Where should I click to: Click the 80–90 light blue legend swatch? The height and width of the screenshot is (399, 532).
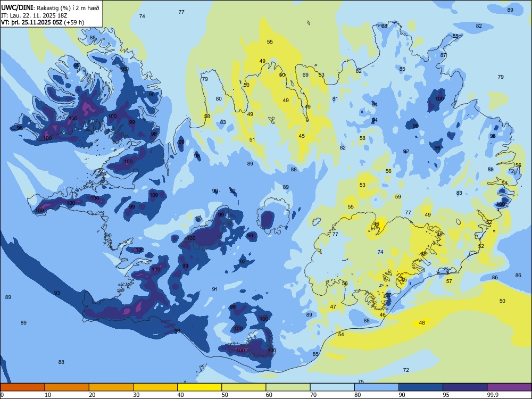pyautogui.click(x=377, y=387)
